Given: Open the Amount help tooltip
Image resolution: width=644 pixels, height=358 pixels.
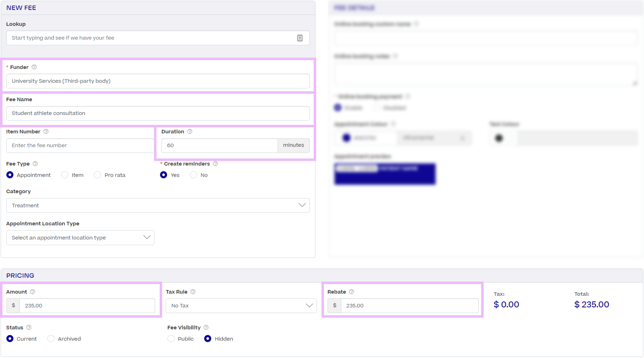Looking at the screenshot, I should 33,291.
